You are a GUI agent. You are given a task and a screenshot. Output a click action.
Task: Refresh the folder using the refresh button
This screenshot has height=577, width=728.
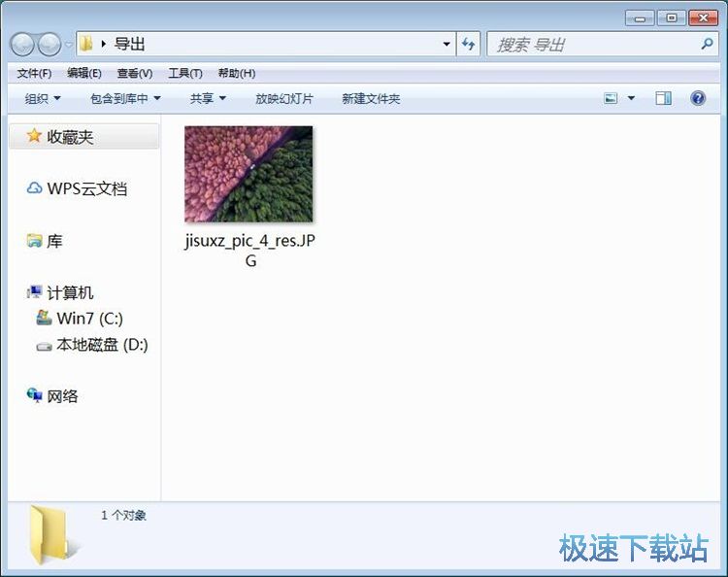(468, 44)
